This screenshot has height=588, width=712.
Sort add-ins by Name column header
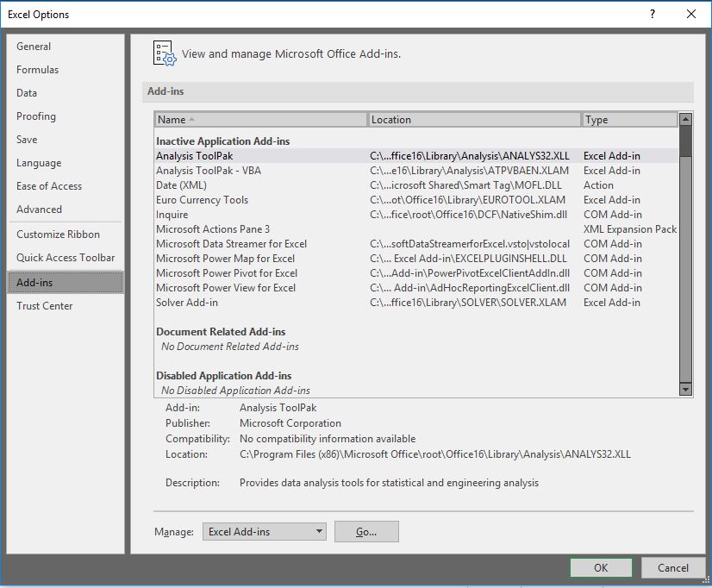click(x=260, y=120)
